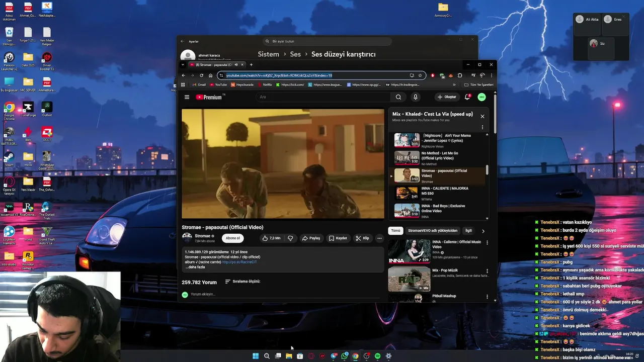Open Hepsiburada bookmark

tap(242, 84)
